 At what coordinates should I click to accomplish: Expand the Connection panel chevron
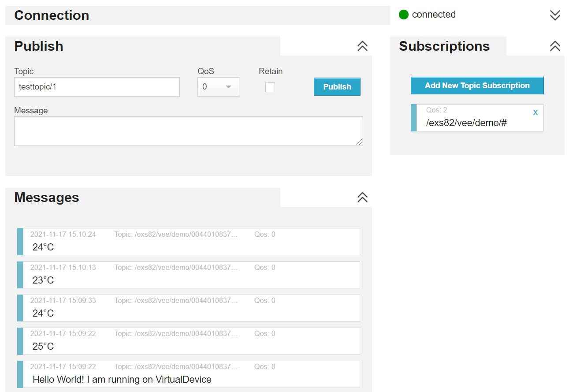click(555, 15)
